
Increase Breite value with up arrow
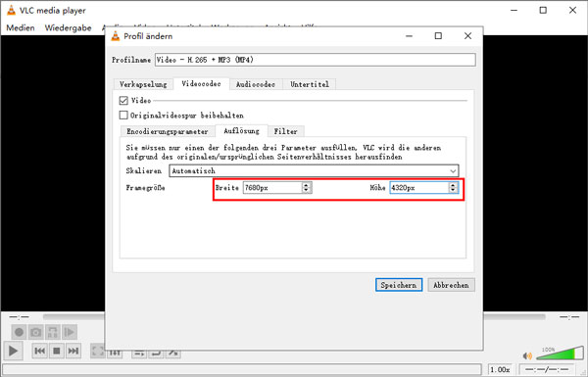pyautogui.click(x=307, y=185)
